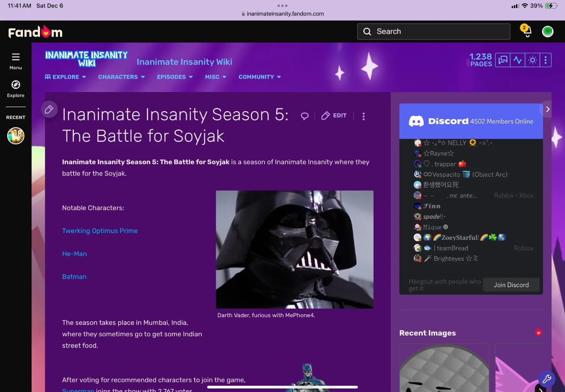Click the page comments speech bubble icon
The height and width of the screenshot is (392, 565).
coord(304,116)
